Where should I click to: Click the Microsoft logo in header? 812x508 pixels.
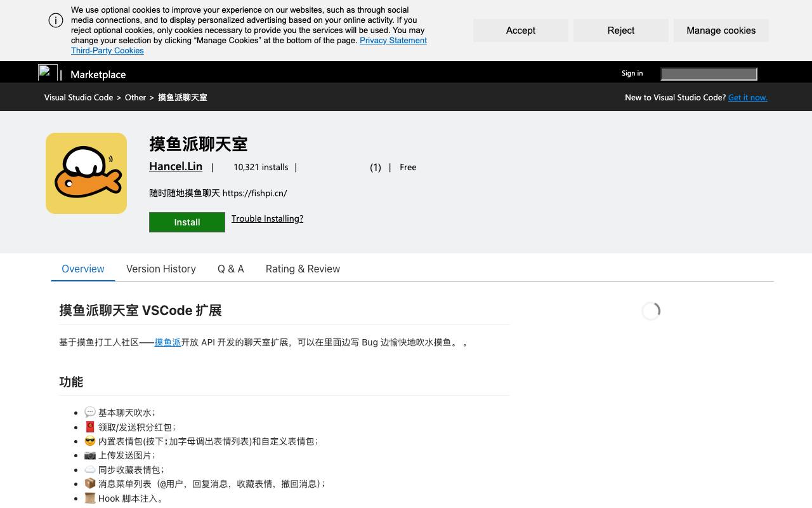click(x=48, y=73)
